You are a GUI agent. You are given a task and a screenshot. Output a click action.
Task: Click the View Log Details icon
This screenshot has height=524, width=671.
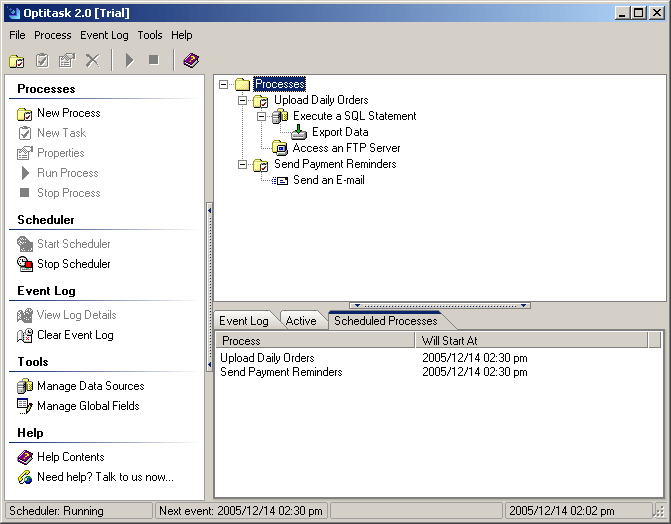click(25, 316)
